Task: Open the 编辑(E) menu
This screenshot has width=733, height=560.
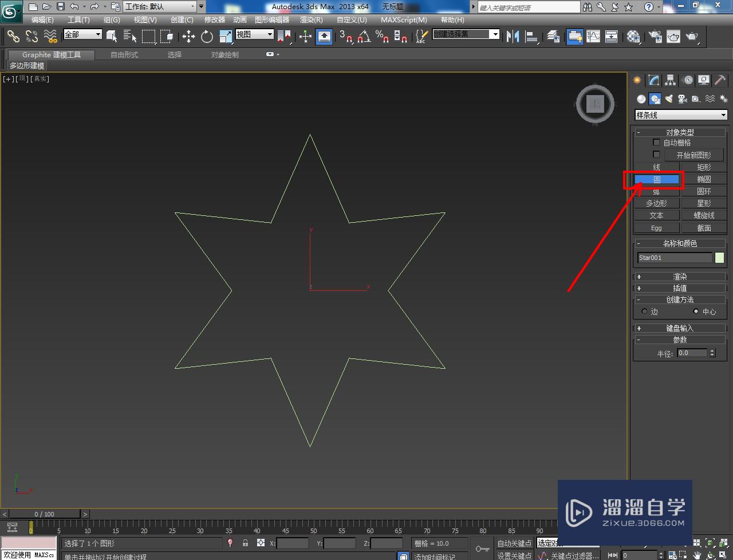Action: pos(42,19)
